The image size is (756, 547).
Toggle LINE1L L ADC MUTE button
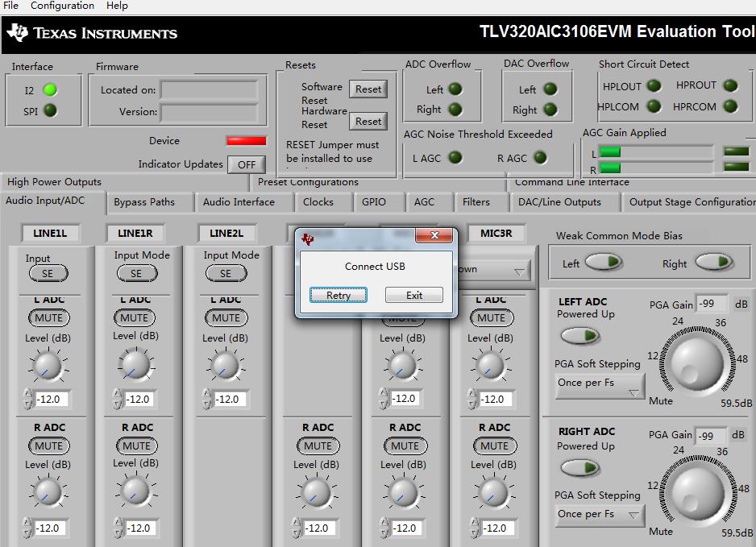48,318
